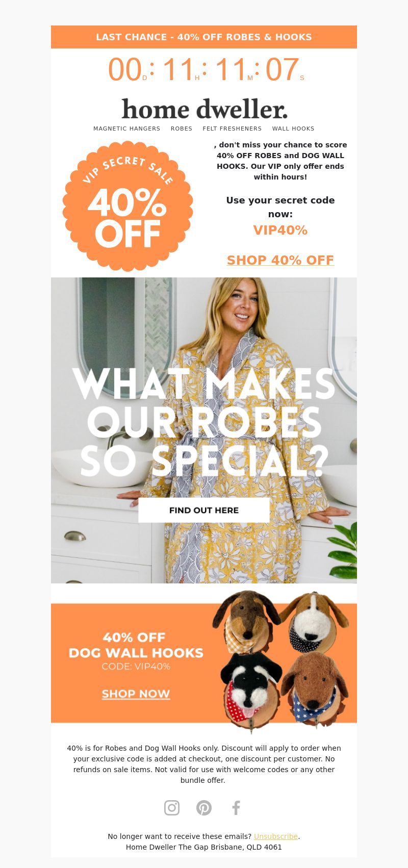
Task: Click the VIP40% secret code text
Action: tap(280, 230)
